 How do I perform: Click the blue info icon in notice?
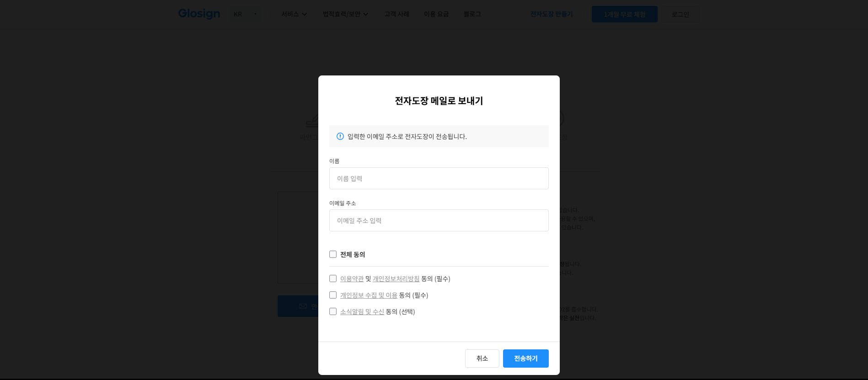pyautogui.click(x=340, y=136)
